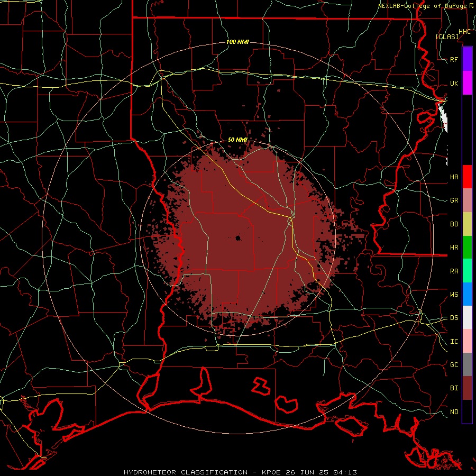476x476 pixels.
Task: Click the 'ND' legend label
Action: point(454,412)
